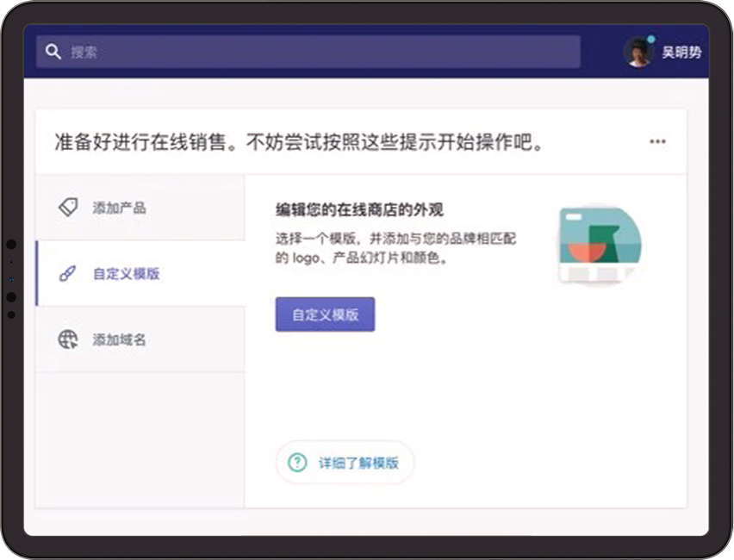Switch to the 添加产品 tab
The width and height of the screenshot is (734, 560).
pos(120,208)
